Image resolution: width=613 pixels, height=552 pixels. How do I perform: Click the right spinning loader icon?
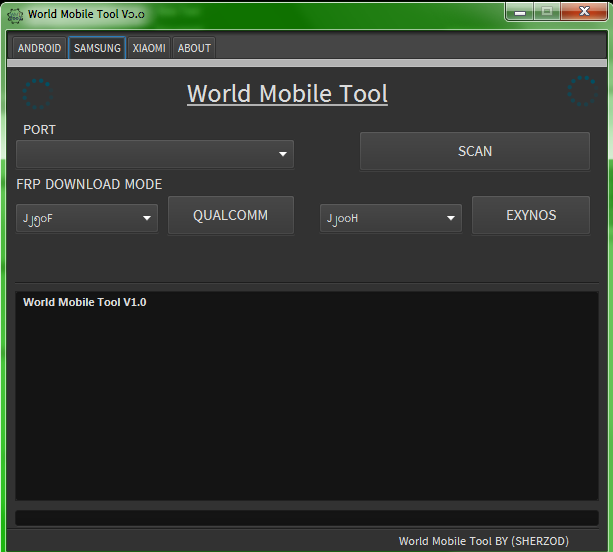(x=583, y=91)
